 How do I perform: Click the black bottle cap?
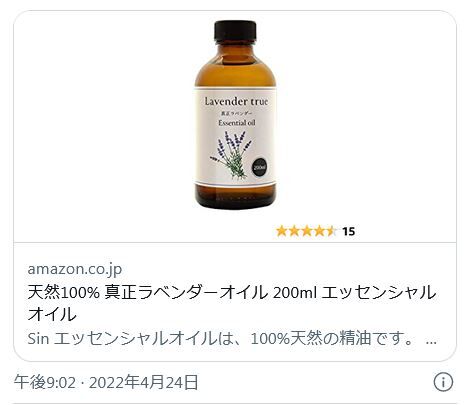[235, 31]
